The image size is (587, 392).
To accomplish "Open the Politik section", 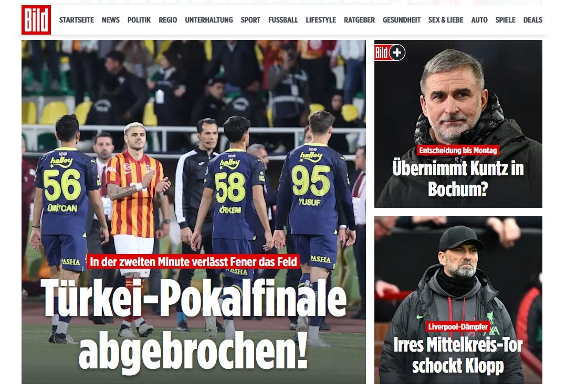I will (x=139, y=20).
